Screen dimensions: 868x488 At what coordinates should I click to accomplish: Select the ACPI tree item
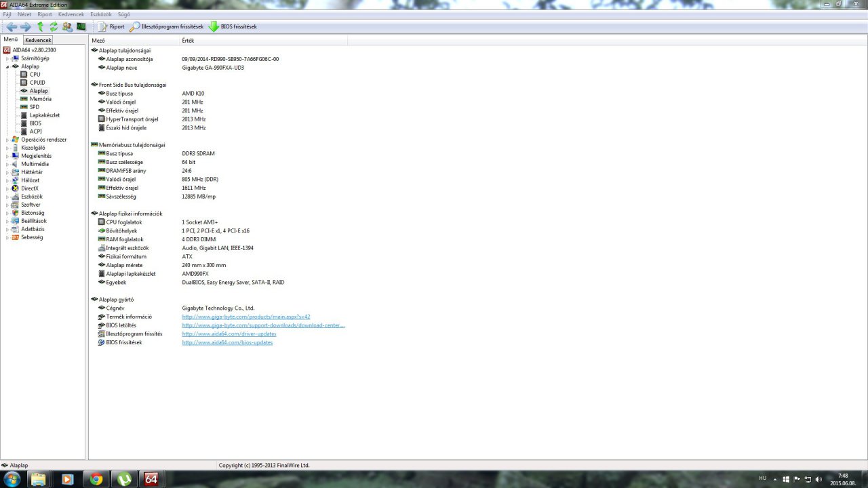pos(35,131)
